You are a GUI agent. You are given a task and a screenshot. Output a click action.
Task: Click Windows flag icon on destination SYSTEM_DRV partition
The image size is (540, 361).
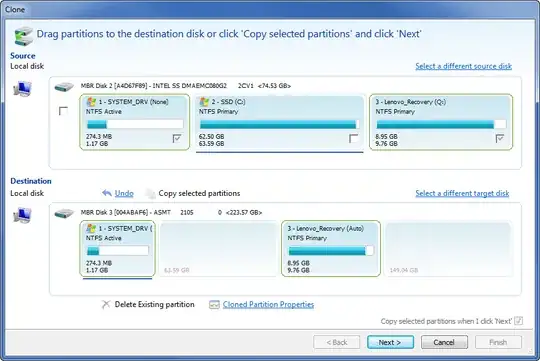tap(91, 228)
